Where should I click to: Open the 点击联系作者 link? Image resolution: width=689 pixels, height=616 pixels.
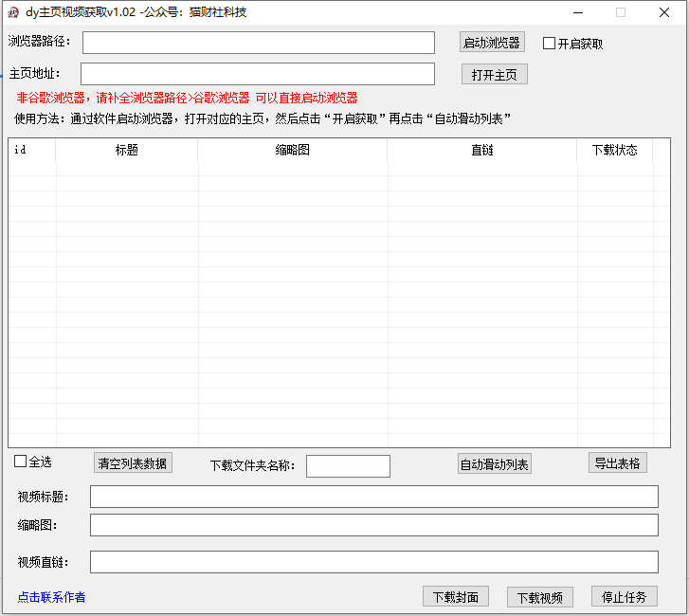coord(51,597)
